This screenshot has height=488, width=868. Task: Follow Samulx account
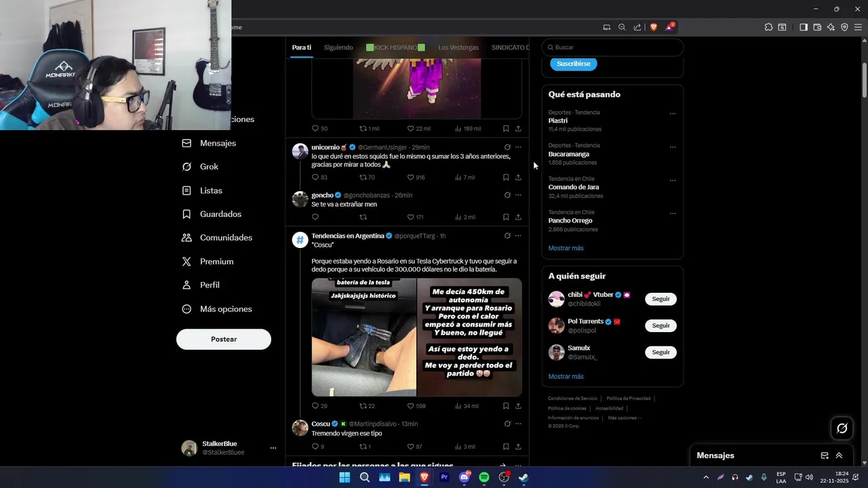[x=660, y=352]
